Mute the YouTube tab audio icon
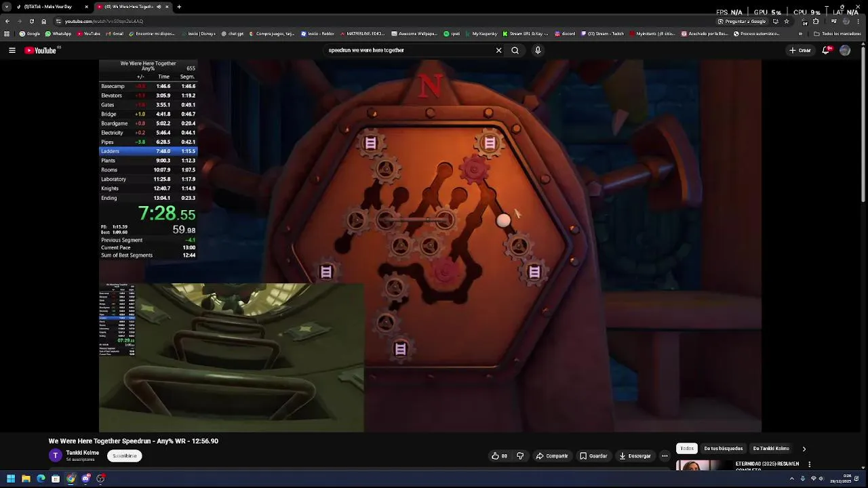Screen dimensions: 868x488 click(159, 7)
